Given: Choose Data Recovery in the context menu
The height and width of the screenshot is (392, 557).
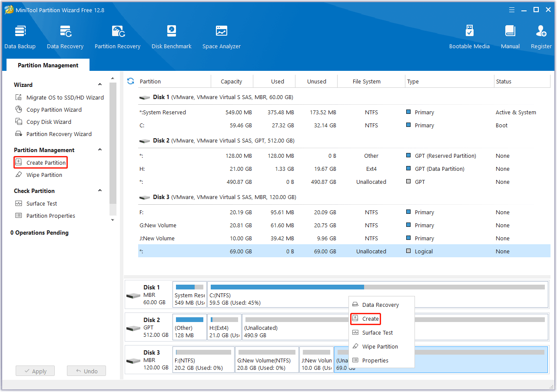Looking at the screenshot, I should point(381,305).
